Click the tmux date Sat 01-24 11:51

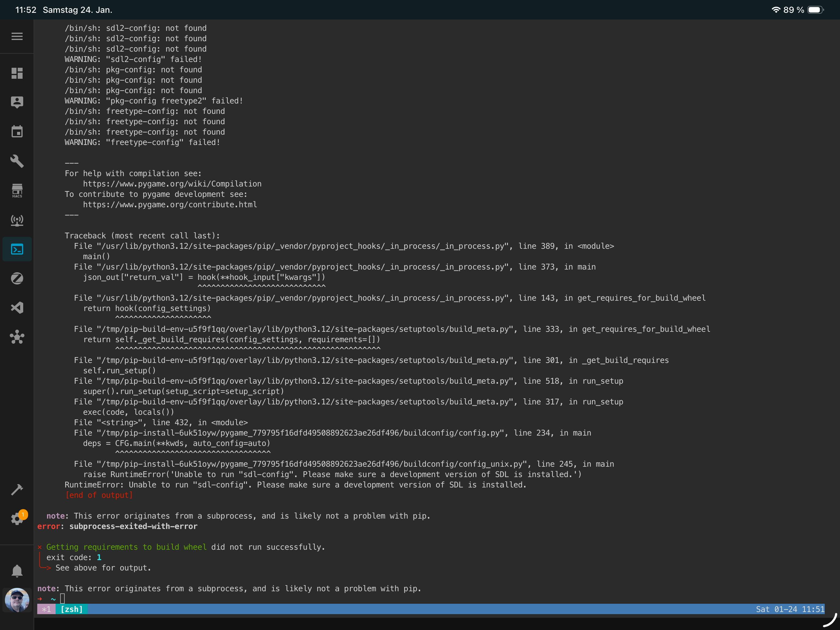(x=790, y=609)
